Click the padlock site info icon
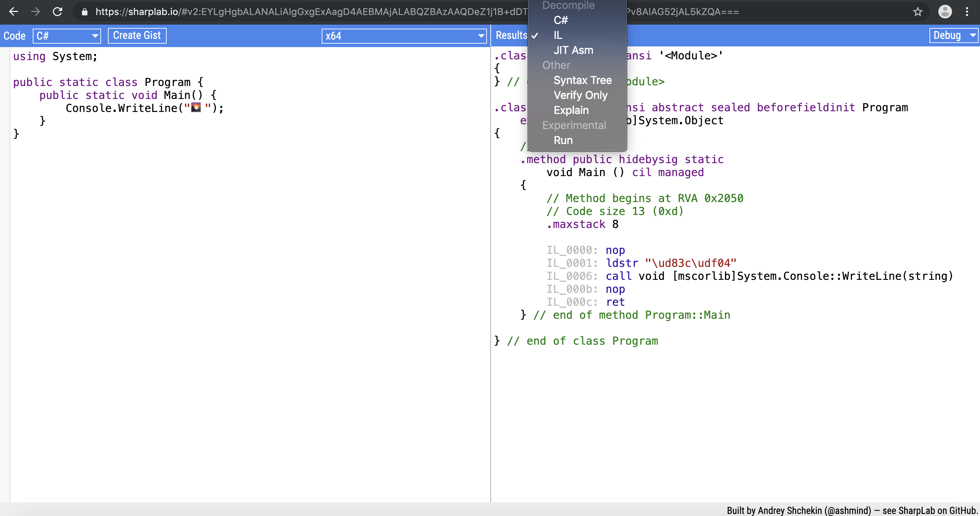This screenshot has height=516, width=980. tap(84, 12)
